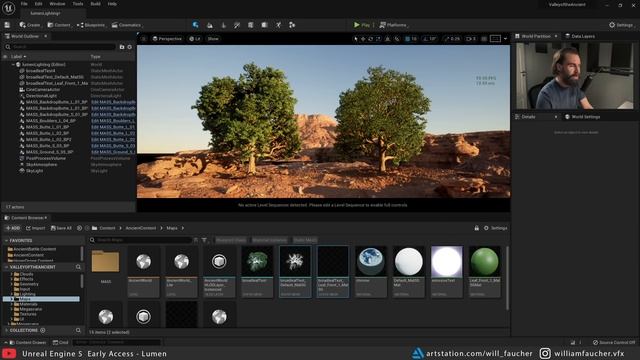Open World Outliner settings gear

pos(130,47)
